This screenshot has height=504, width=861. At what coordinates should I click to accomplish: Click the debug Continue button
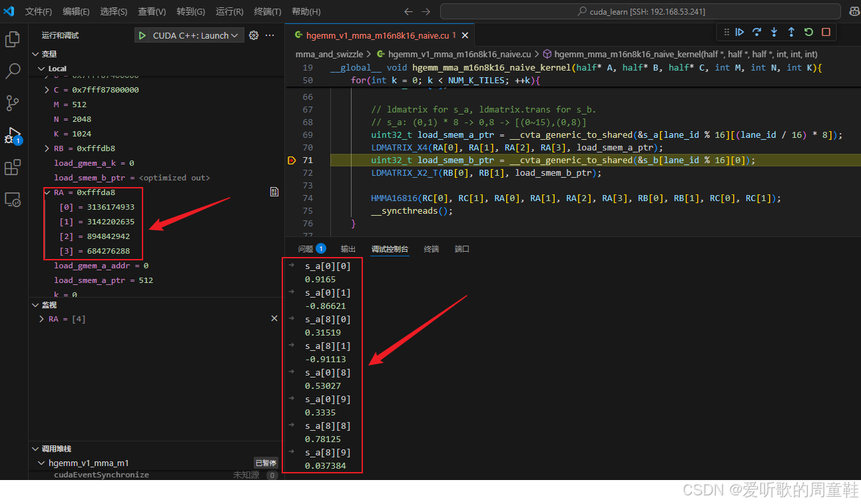(x=739, y=32)
